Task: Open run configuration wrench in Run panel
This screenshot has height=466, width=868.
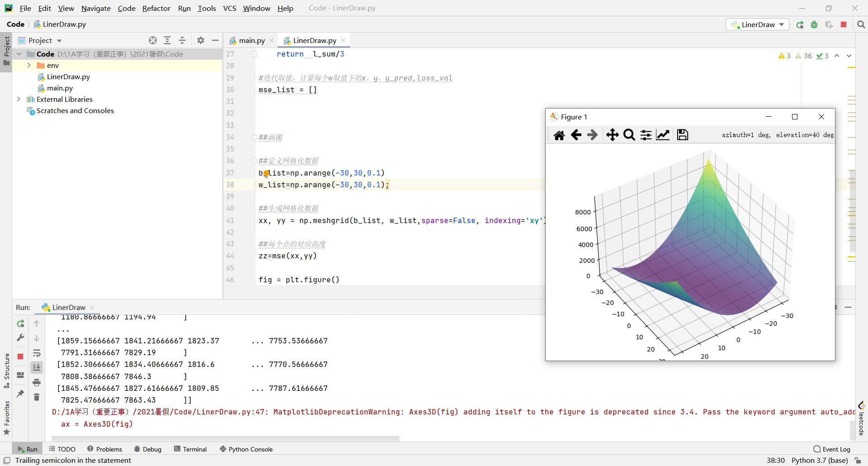Action: pyautogui.click(x=20, y=338)
